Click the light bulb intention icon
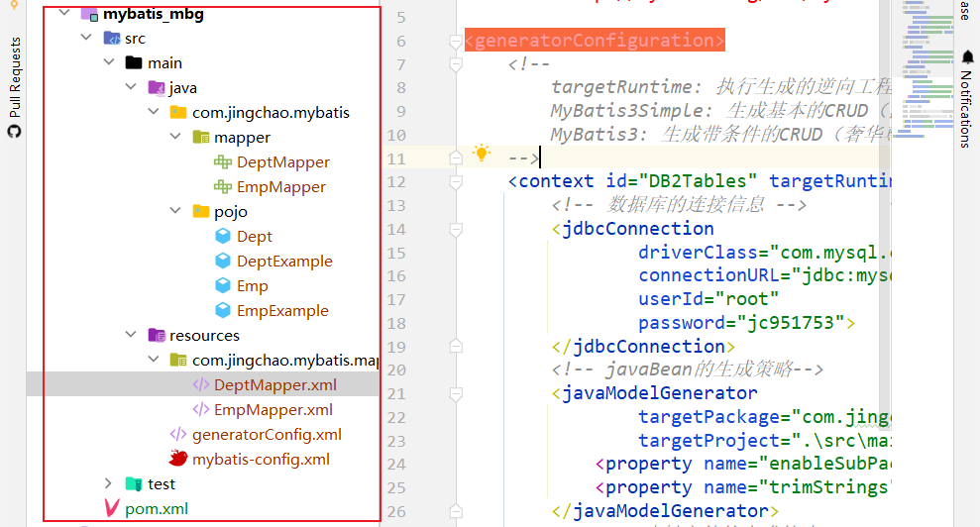This screenshot has height=527, width=980. coord(482,154)
